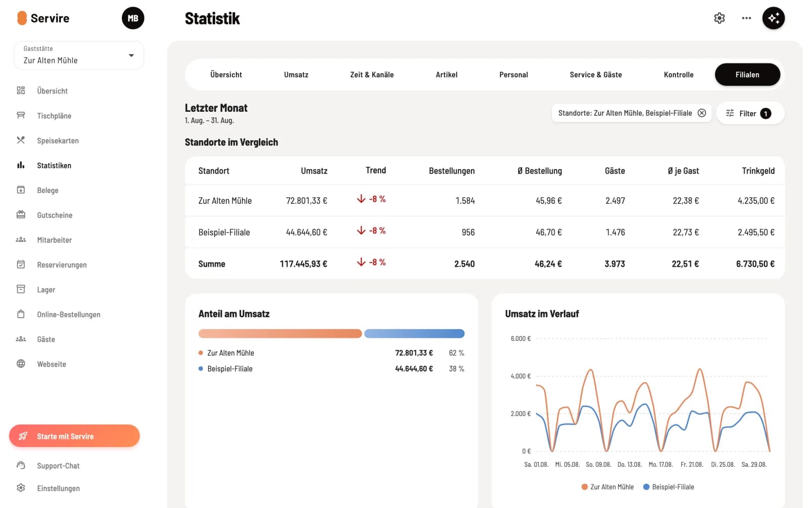The height and width of the screenshot is (508, 812).
Task: Toggle Beispiel-Filiale in chart legend
Action: pos(668,487)
